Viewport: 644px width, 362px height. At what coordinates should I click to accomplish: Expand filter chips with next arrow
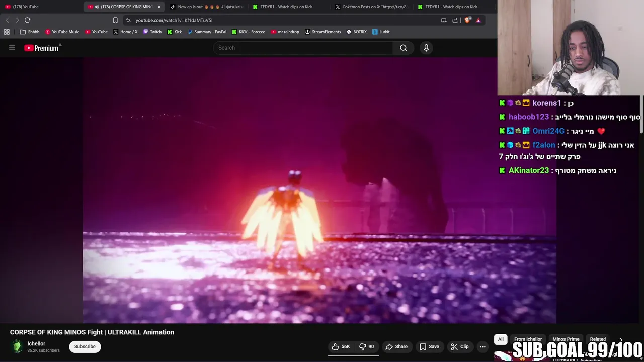tap(621, 340)
